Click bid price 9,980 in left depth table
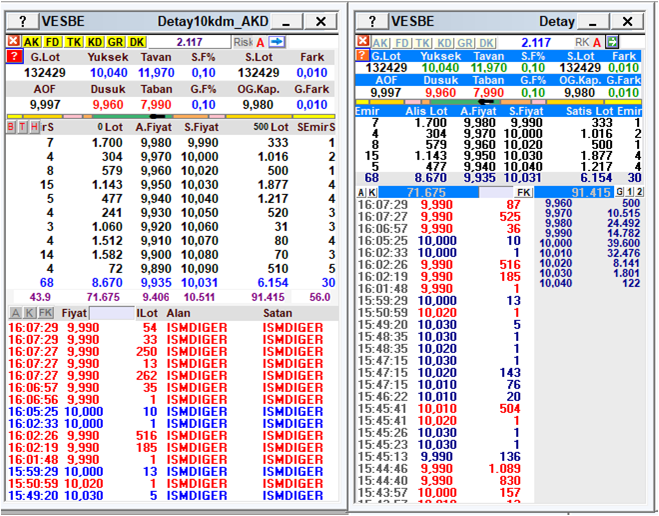 (156, 142)
